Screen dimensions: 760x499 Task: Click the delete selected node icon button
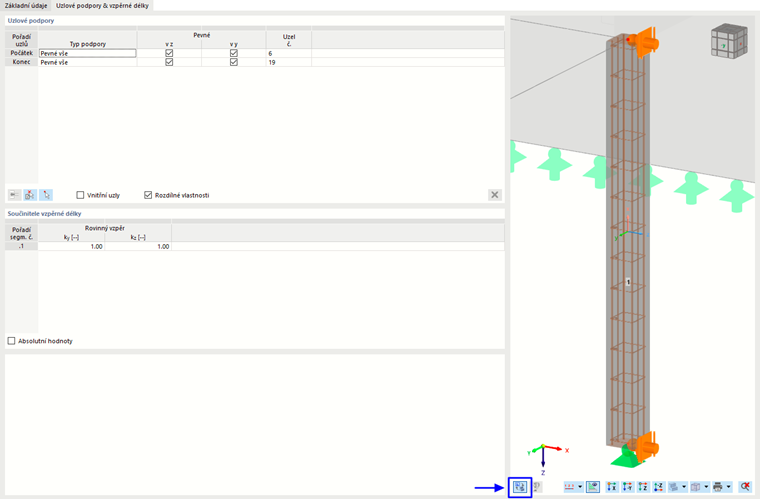[x=30, y=195]
